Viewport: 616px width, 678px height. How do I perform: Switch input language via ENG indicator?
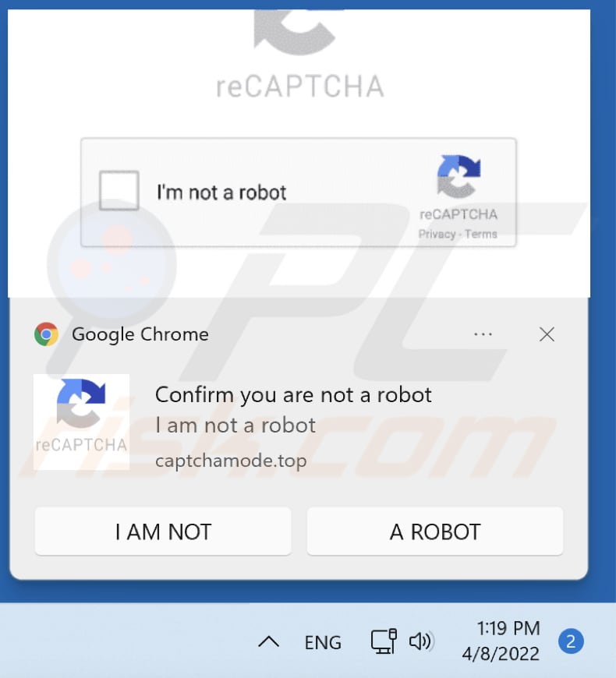(x=323, y=642)
